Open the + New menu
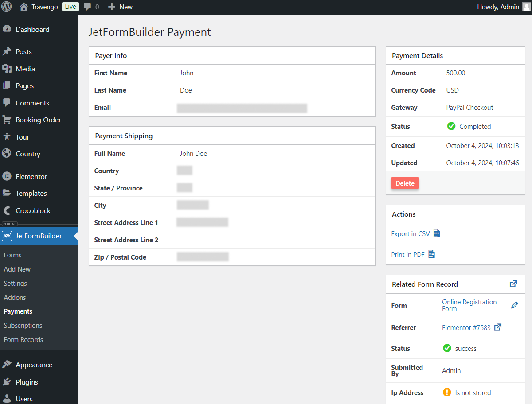This screenshot has height=404, width=532. (120, 7)
